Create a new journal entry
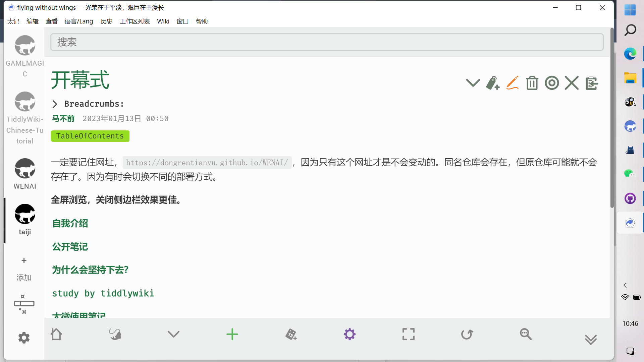This screenshot has height=362, width=644. click(291, 334)
